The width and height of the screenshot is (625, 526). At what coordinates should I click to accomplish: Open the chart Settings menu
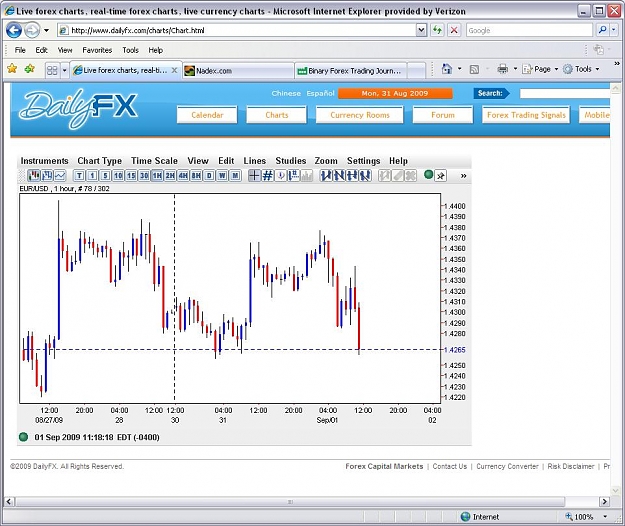(364, 161)
